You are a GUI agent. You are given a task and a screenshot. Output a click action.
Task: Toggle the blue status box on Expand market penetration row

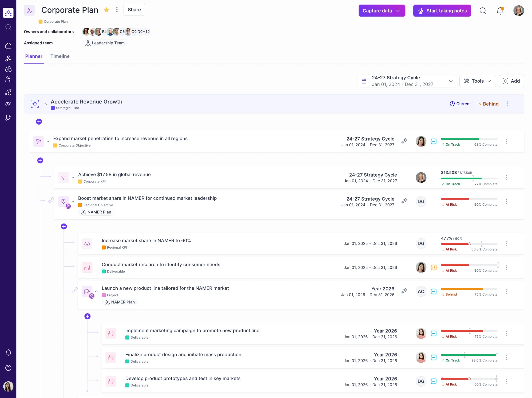[x=433, y=142]
